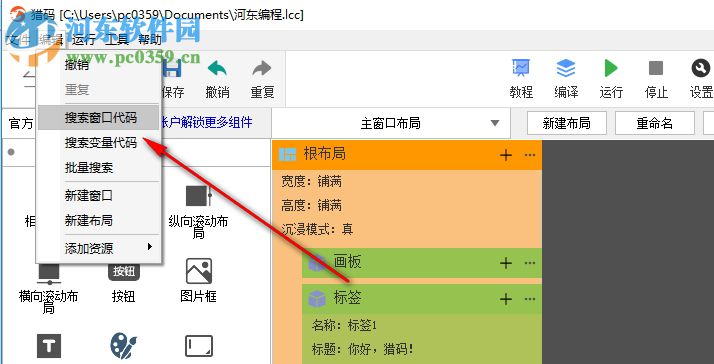The height and width of the screenshot is (364, 714).
Task: Click plus icon on 画板 row
Action: [x=506, y=263]
